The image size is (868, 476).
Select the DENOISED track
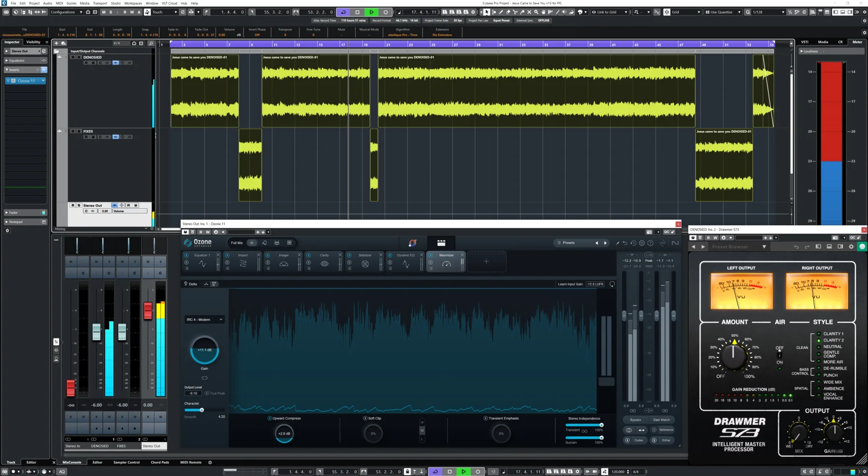click(92, 57)
